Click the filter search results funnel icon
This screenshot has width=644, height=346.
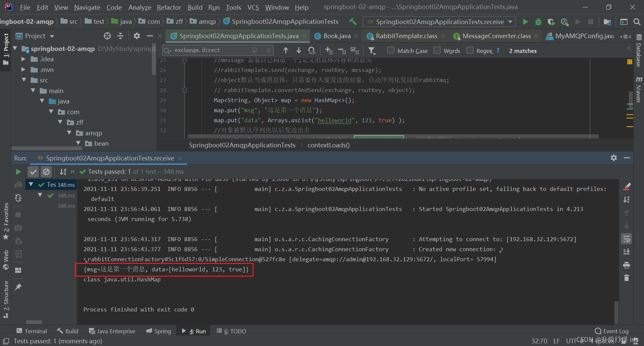(x=371, y=51)
